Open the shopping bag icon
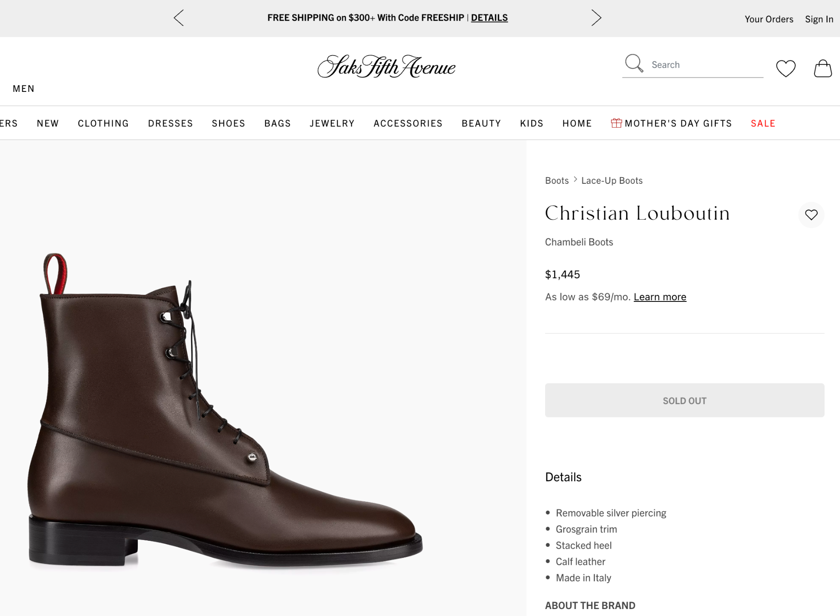 [823, 68]
